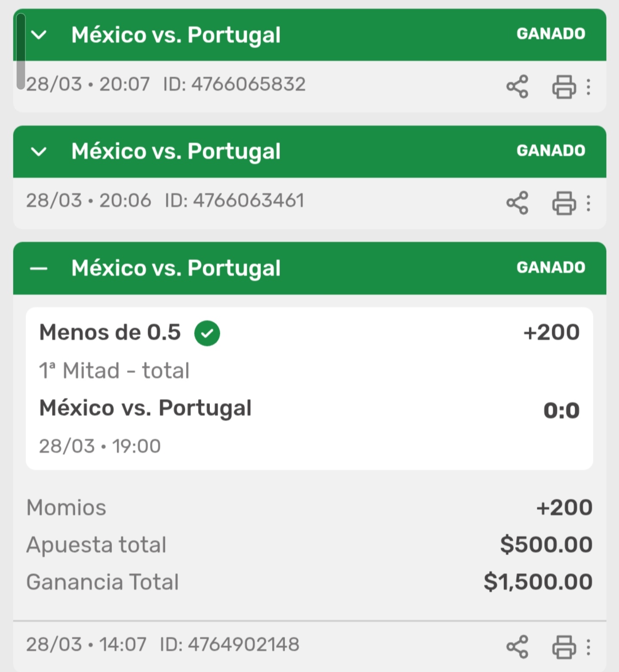Click GANADO status on expanded bet
This screenshot has width=619, height=672.
tap(551, 268)
